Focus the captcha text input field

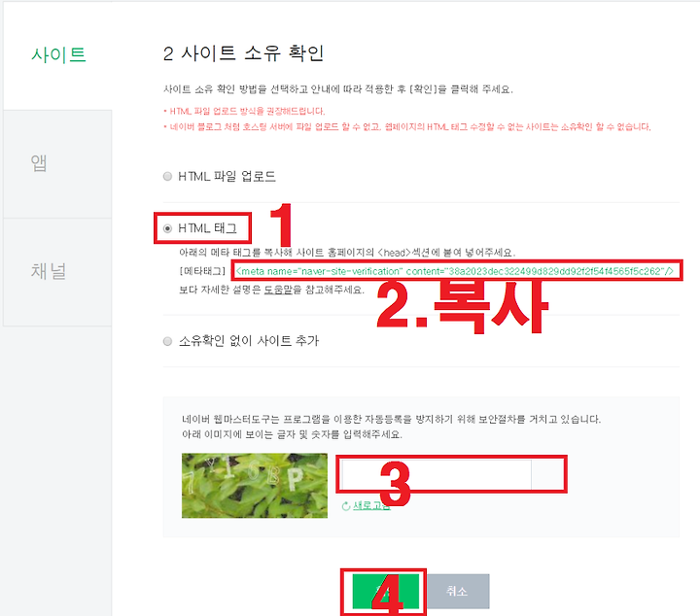point(436,474)
